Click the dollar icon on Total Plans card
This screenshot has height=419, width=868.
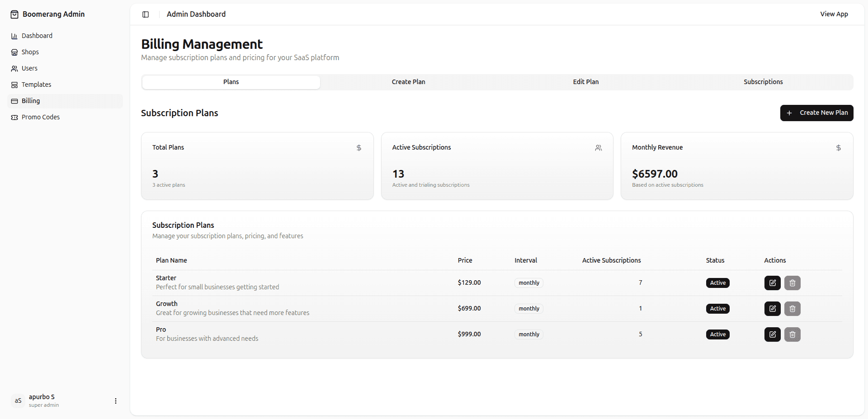coord(359,148)
